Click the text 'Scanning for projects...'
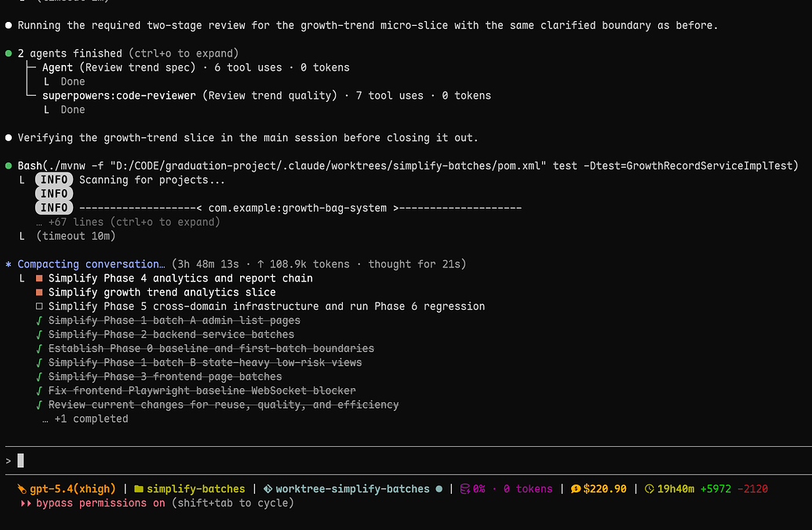The image size is (812, 530). (152, 180)
